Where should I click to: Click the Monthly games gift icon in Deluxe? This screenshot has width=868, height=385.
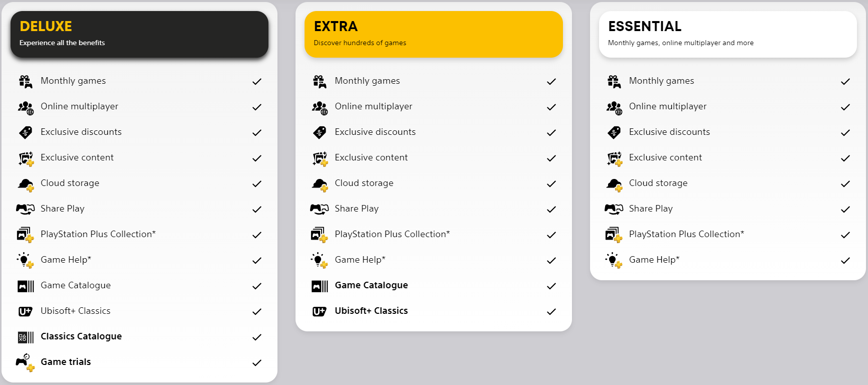(x=26, y=81)
